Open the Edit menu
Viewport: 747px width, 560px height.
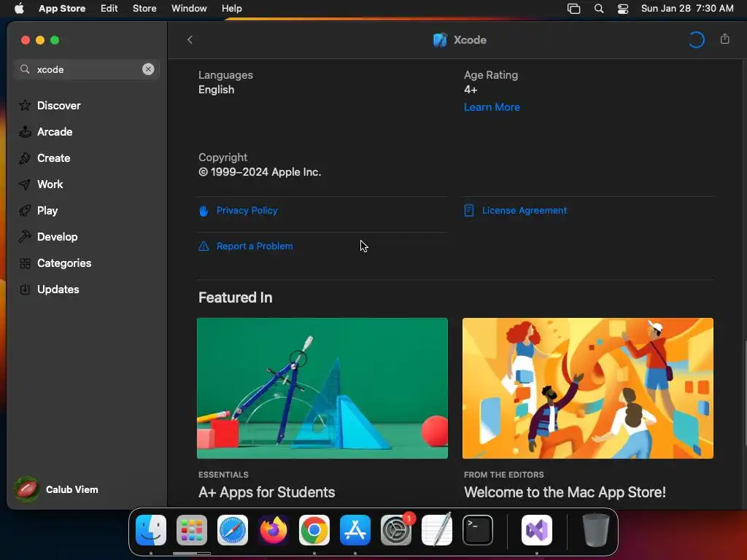(x=109, y=9)
